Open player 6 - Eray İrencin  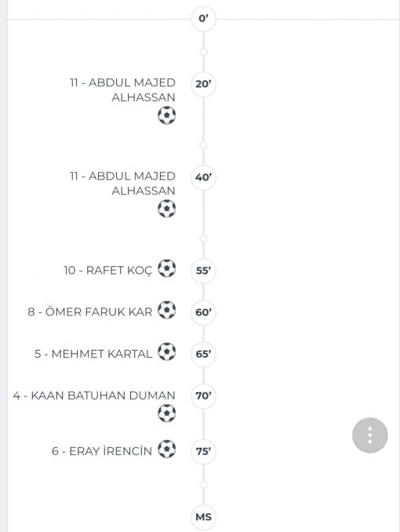[x=102, y=451]
